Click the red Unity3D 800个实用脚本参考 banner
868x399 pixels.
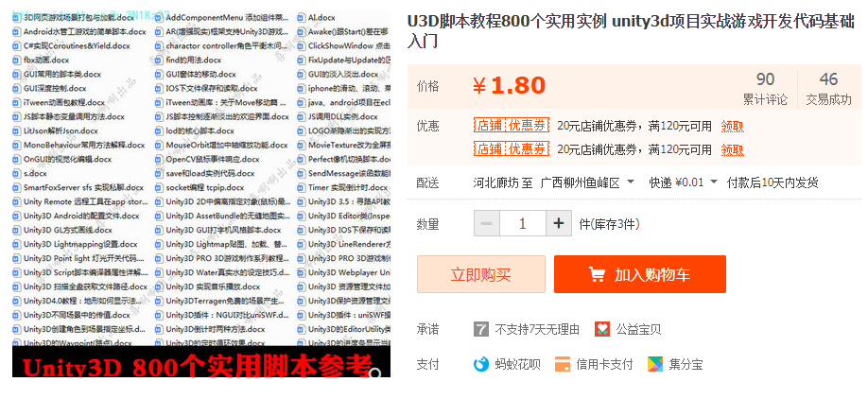201,362
